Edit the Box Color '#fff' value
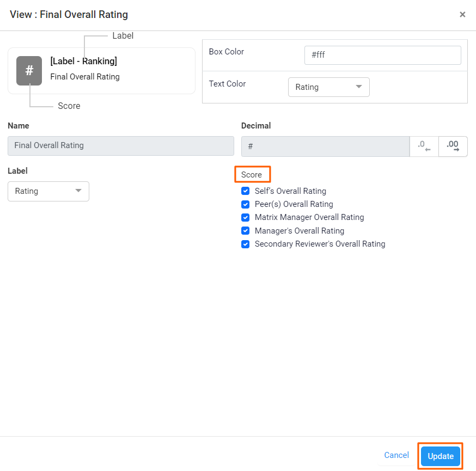This screenshot has width=476, height=471. pyautogui.click(x=382, y=55)
